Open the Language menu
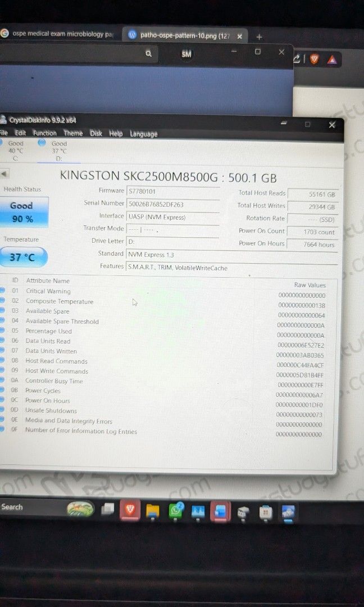364x607 pixels. [x=143, y=134]
